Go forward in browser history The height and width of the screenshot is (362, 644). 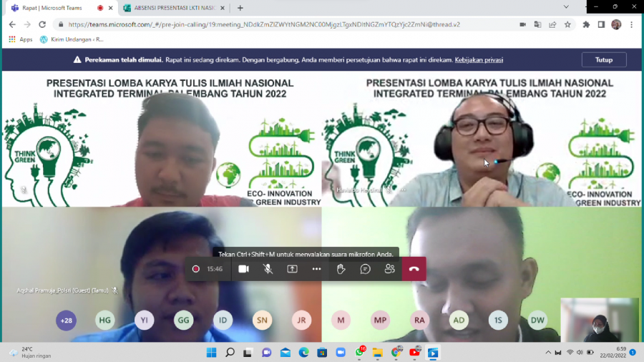tap(27, 24)
